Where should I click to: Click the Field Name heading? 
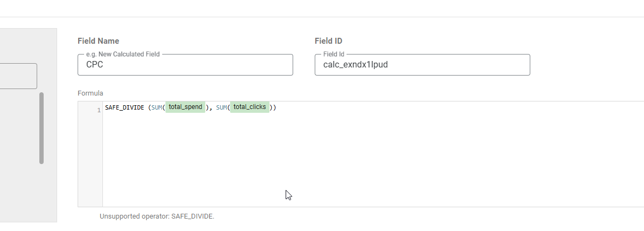98,41
